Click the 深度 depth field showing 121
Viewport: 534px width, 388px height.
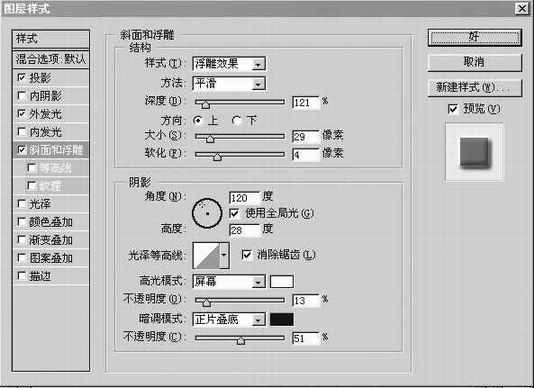click(x=306, y=102)
